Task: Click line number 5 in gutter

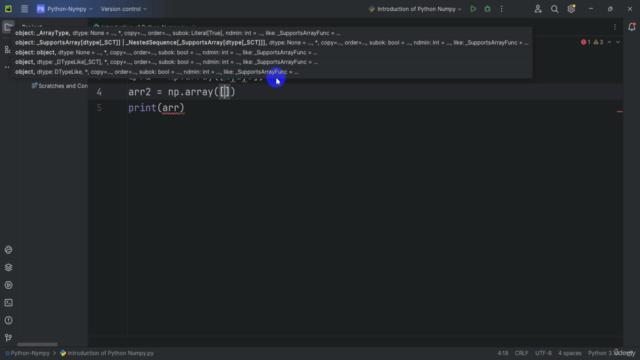Action: [x=99, y=108]
